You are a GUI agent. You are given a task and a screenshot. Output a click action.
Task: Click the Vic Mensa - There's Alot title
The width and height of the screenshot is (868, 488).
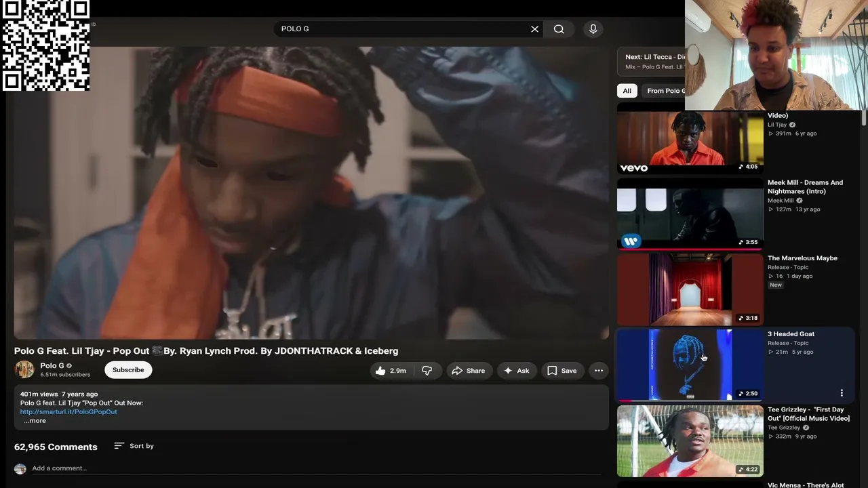(806, 485)
